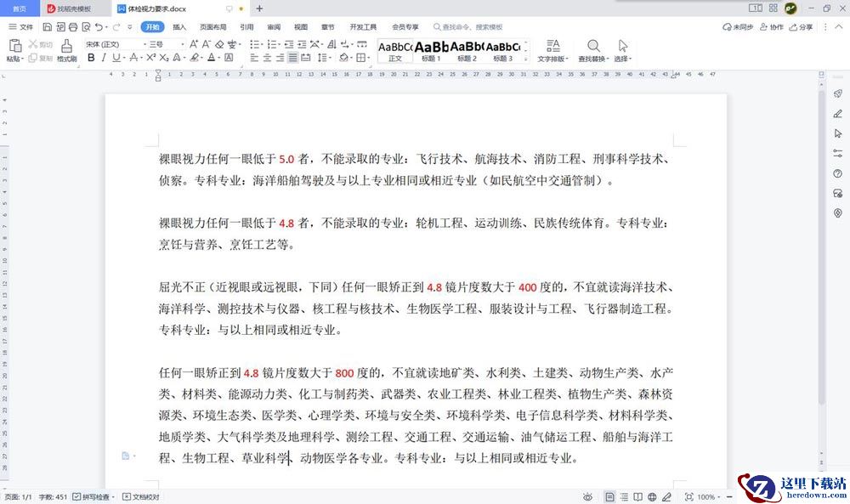Open the rocket icon in right sidebar
This screenshot has height=504, width=850.
838,93
